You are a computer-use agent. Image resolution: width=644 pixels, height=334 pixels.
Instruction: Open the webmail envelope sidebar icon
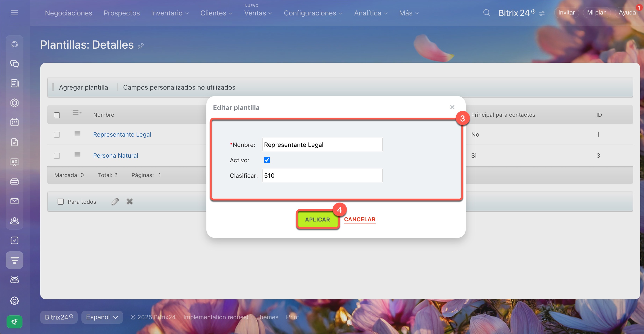click(x=15, y=201)
